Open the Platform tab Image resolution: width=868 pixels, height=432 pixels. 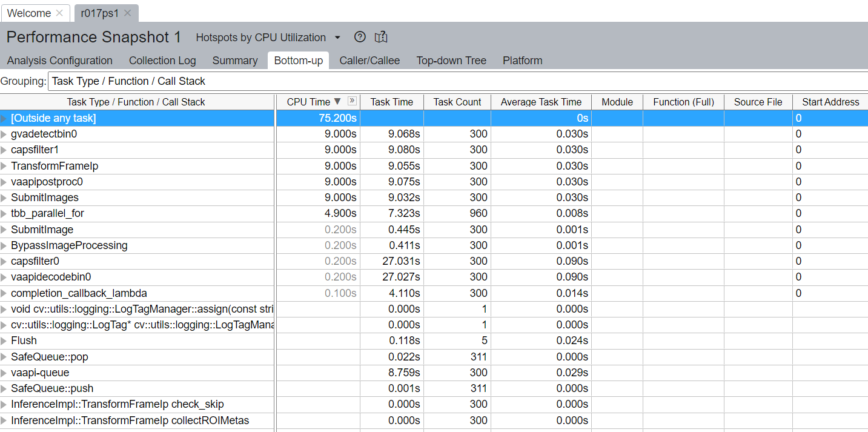(x=522, y=61)
